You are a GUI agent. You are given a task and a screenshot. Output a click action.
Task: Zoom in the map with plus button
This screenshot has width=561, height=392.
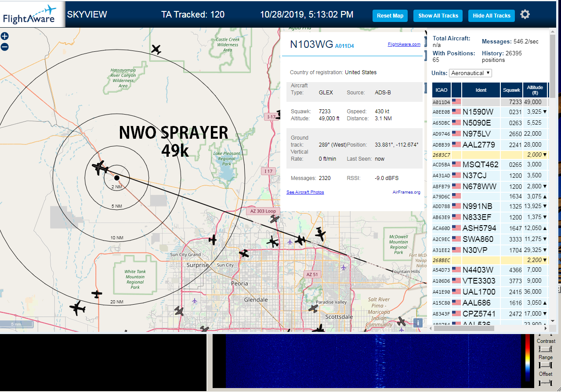tap(4, 36)
